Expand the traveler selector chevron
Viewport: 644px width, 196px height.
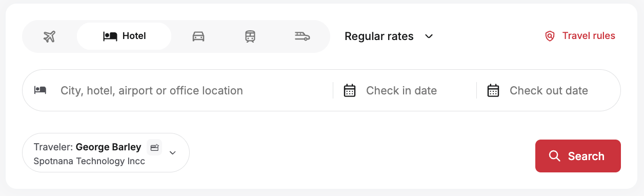pyautogui.click(x=172, y=152)
